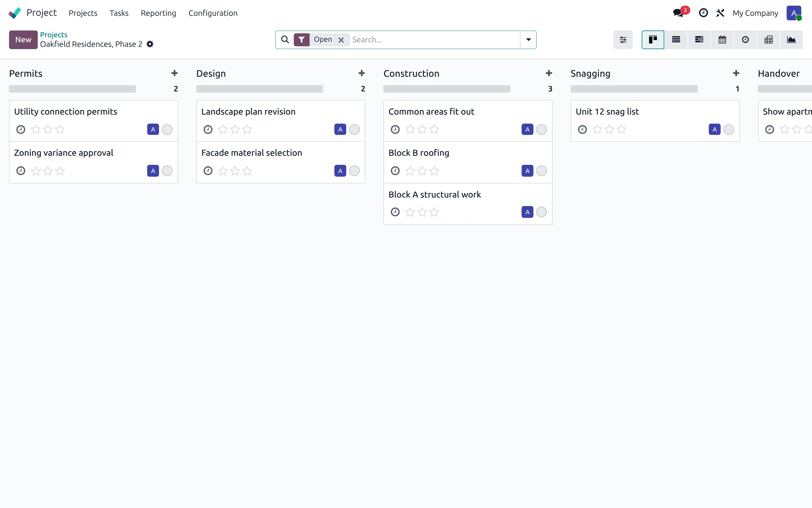Click the Design column progress bar
The height and width of the screenshot is (508, 812).
[260, 89]
